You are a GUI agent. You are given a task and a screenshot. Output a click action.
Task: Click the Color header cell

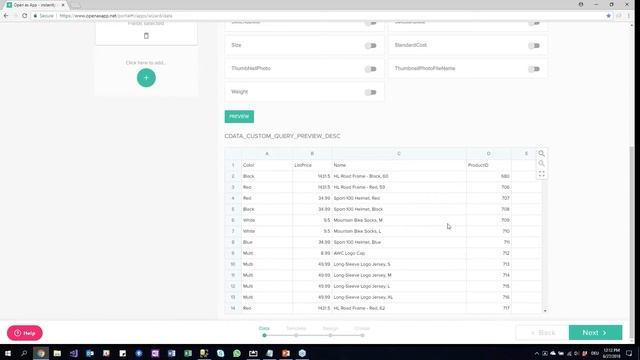[x=267, y=165]
